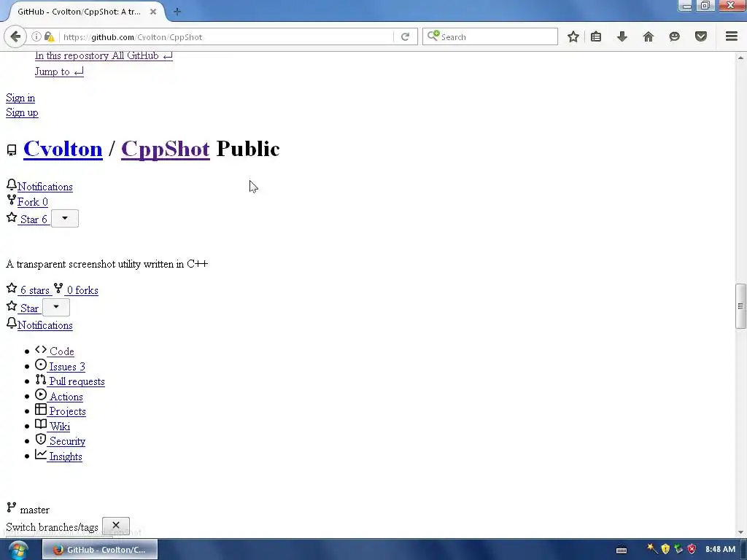Click the pull request icon
This screenshot has width=747, height=560.
pos(41,379)
